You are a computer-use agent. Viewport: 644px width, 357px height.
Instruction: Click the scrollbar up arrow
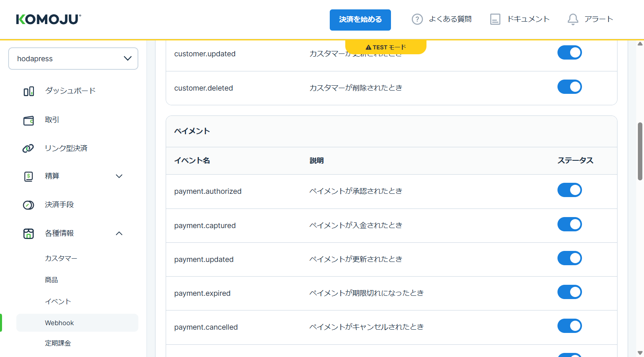point(640,44)
